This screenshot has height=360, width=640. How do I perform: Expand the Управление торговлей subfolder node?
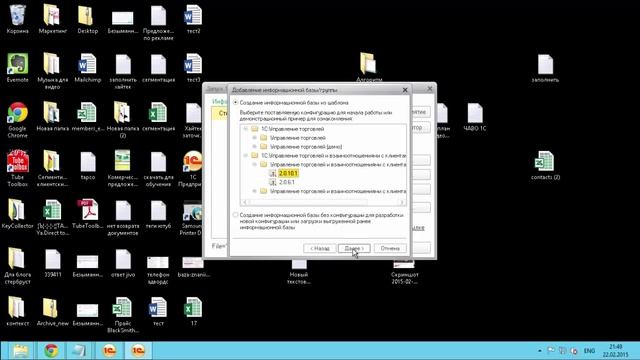click(x=255, y=138)
